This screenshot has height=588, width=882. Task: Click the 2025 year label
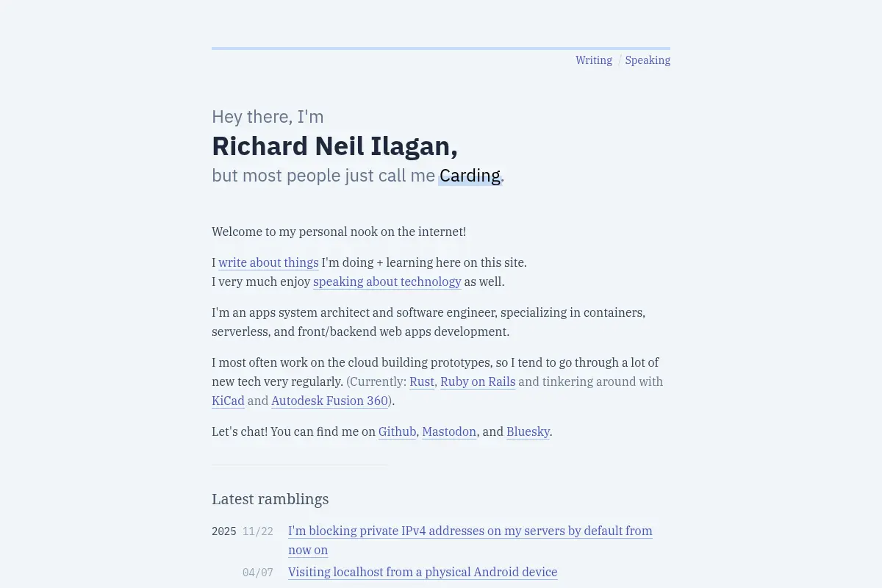click(x=224, y=531)
